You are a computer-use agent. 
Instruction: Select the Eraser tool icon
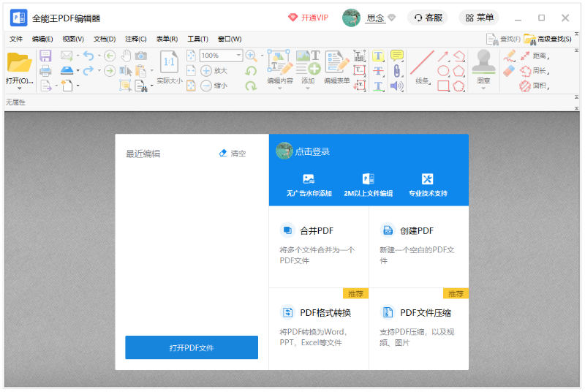coord(509,71)
